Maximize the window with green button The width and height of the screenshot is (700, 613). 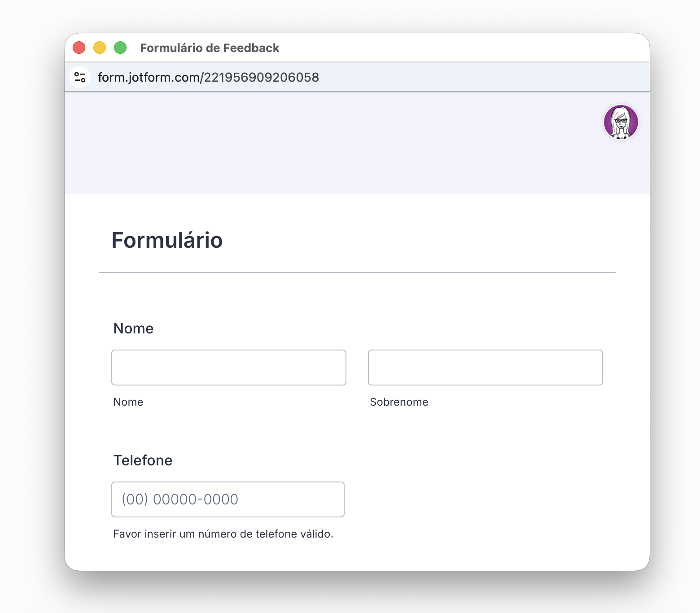(x=120, y=48)
